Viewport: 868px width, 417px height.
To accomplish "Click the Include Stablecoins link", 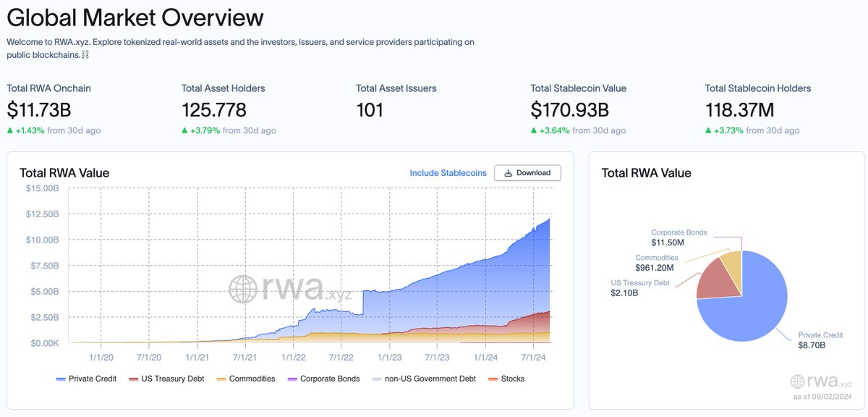I will pos(448,173).
